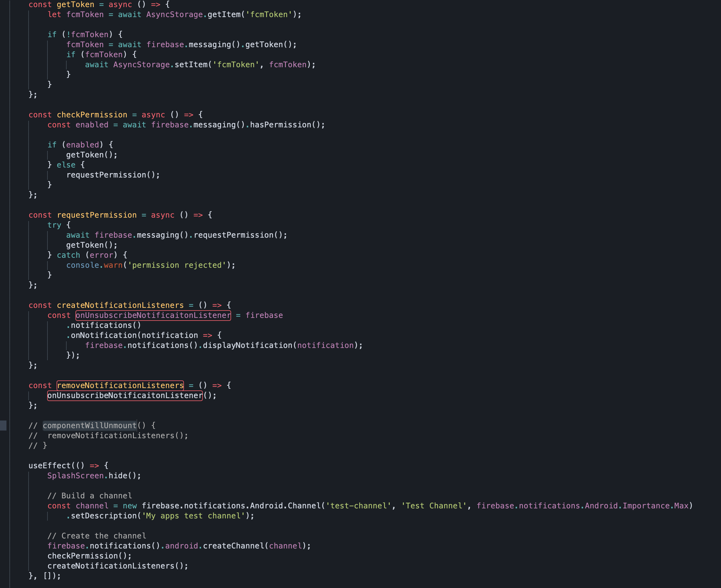Click AsyncStorage in the setItem line

141,65
